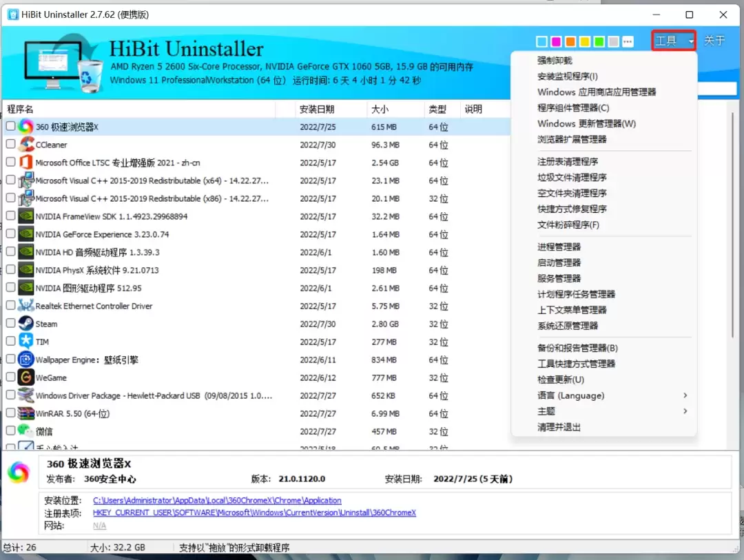Choose 强制卸载 from the tools menu
The width and height of the screenshot is (744, 560).
click(555, 61)
